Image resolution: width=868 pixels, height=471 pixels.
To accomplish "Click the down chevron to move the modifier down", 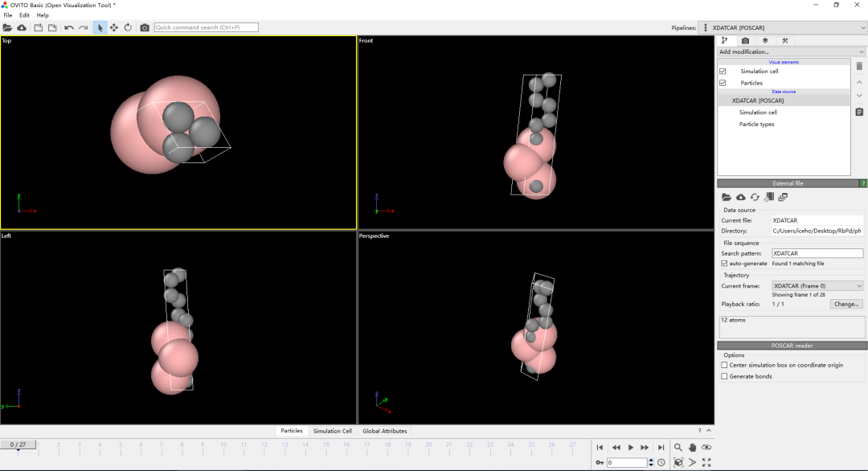I will tap(859, 95).
